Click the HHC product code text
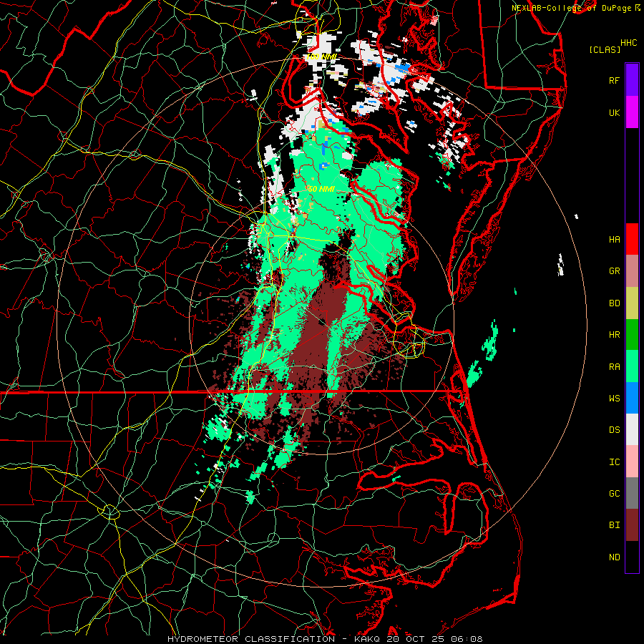This screenshot has height=644, width=644. pyautogui.click(x=628, y=42)
